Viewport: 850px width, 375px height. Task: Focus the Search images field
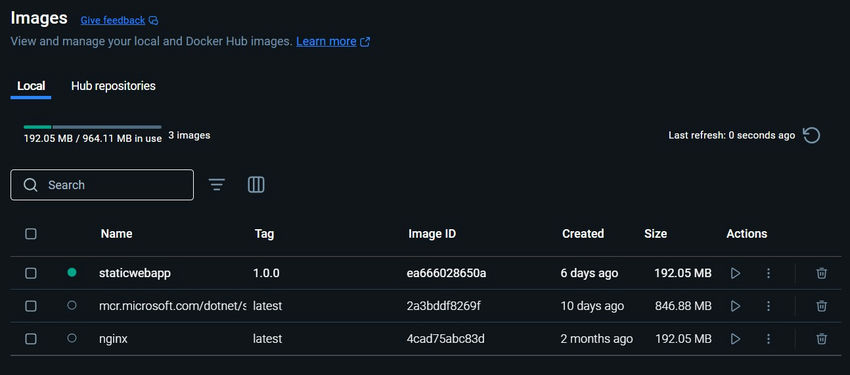[102, 185]
